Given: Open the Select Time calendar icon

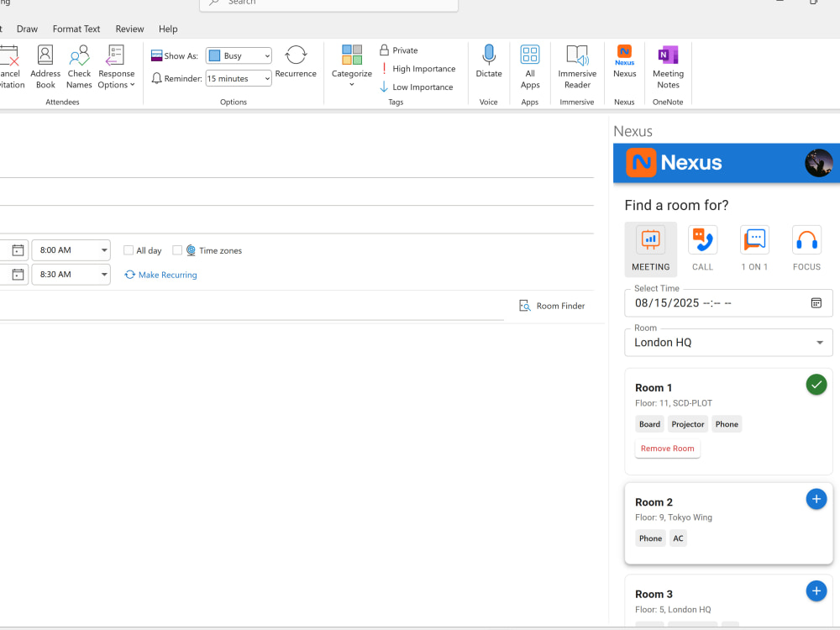Looking at the screenshot, I should [816, 303].
